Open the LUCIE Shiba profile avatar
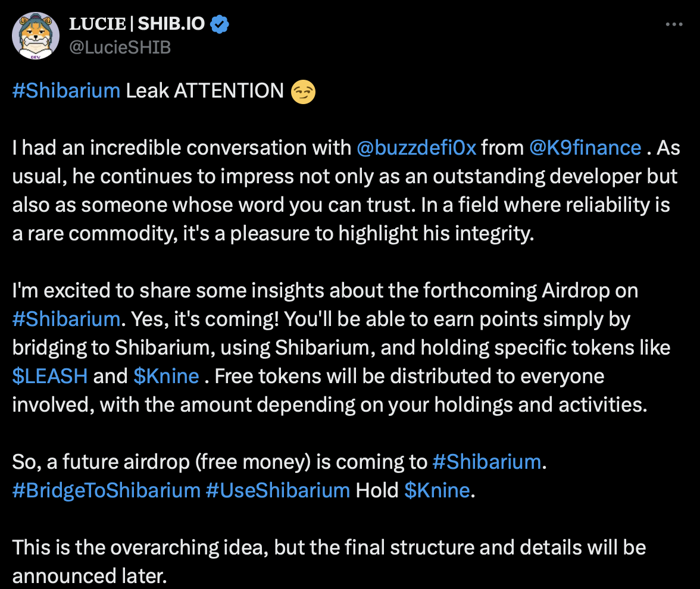This screenshot has width=700, height=589. [36, 36]
